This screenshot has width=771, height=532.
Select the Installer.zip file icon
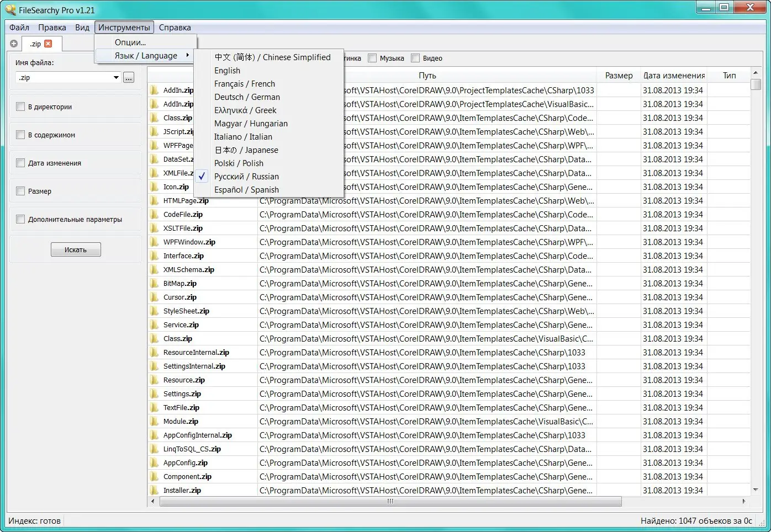pos(155,490)
